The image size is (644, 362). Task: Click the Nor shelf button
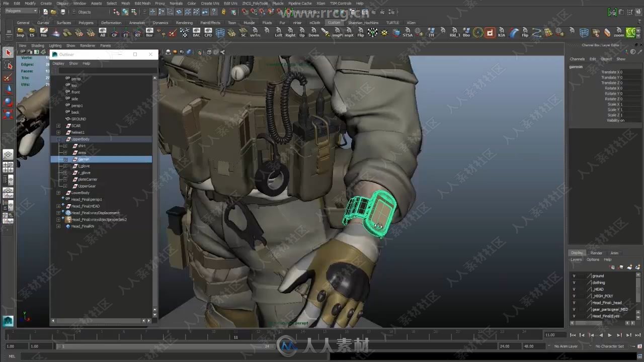(x=149, y=33)
